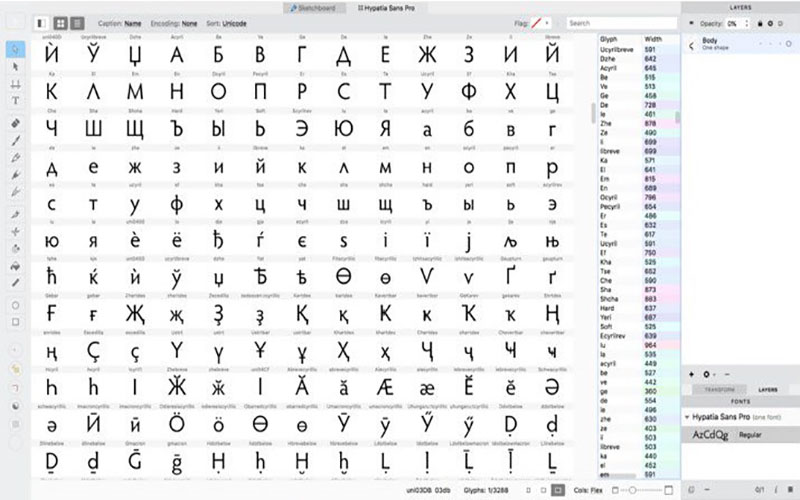Toggle the sidebar panel button
The width and height of the screenshot is (800, 500).
pyautogui.click(x=40, y=22)
